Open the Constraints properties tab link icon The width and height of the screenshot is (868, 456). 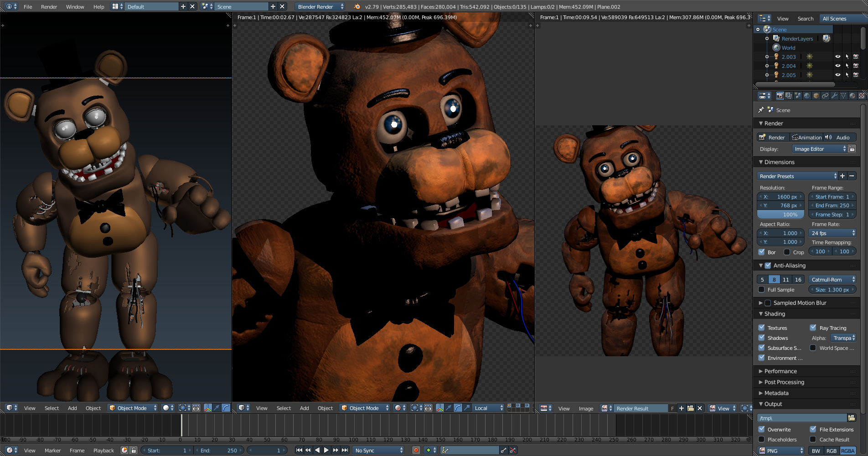click(825, 96)
